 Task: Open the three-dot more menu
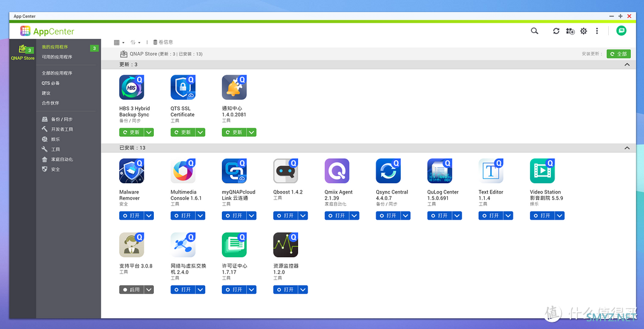(x=597, y=31)
